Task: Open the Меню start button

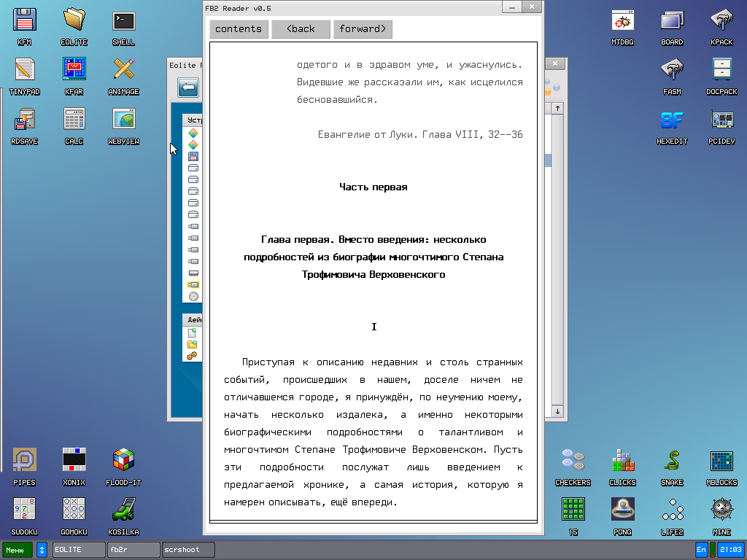Action: 17,550
